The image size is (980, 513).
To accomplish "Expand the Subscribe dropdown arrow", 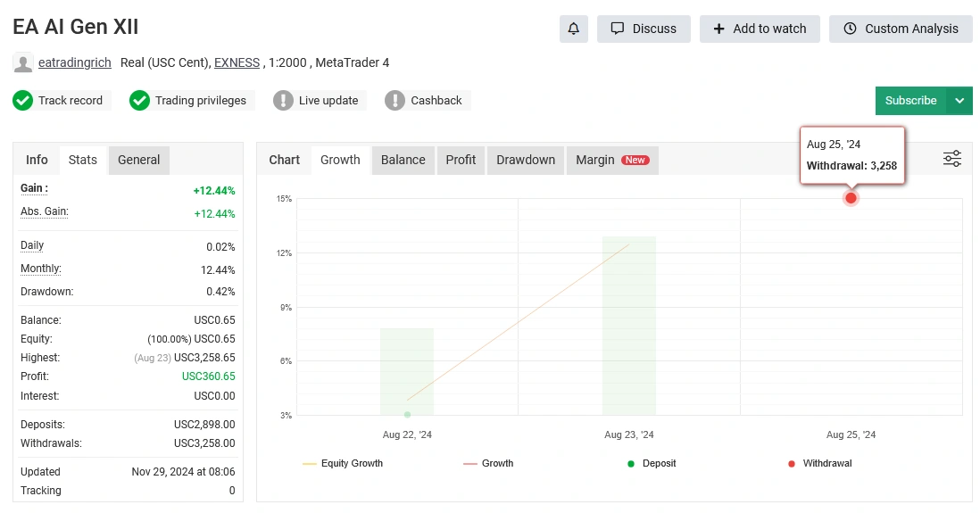I will [x=959, y=101].
